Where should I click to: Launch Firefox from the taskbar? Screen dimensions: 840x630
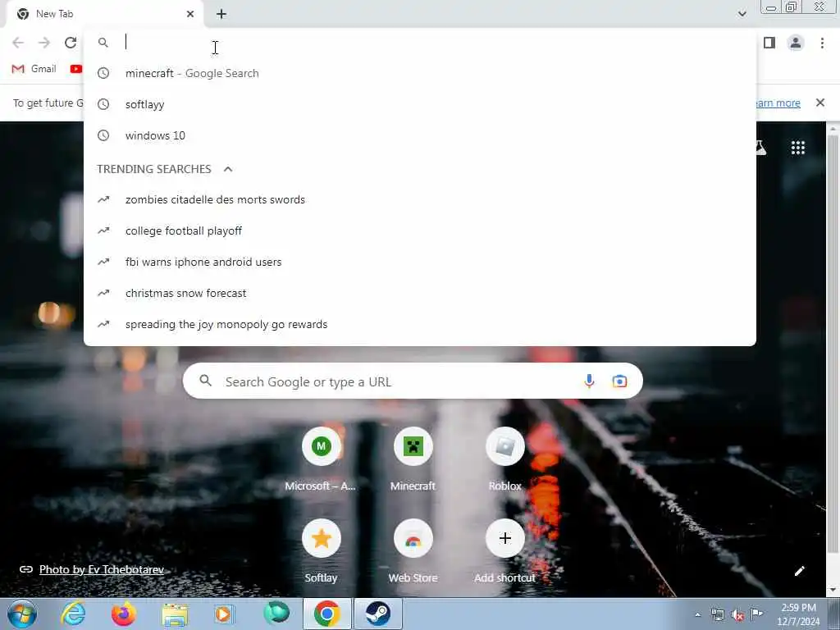click(x=123, y=614)
